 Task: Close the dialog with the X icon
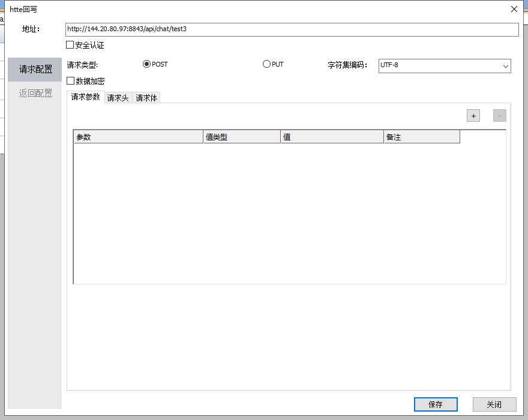514,9
